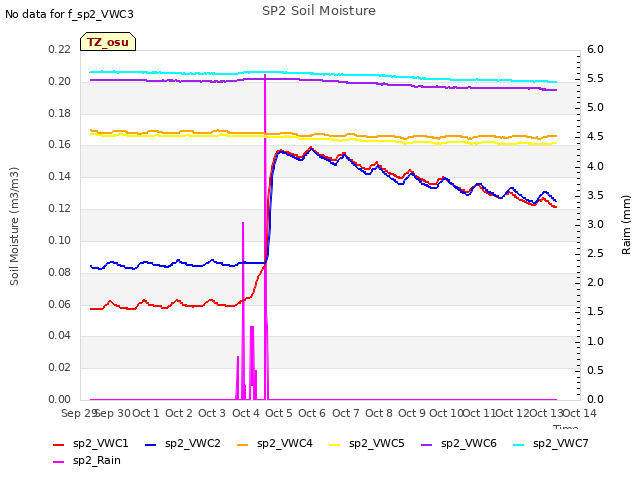Click the yellow sp2_VWC5 legend swatch
The height and width of the screenshot is (480, 640).
[335, 445]
